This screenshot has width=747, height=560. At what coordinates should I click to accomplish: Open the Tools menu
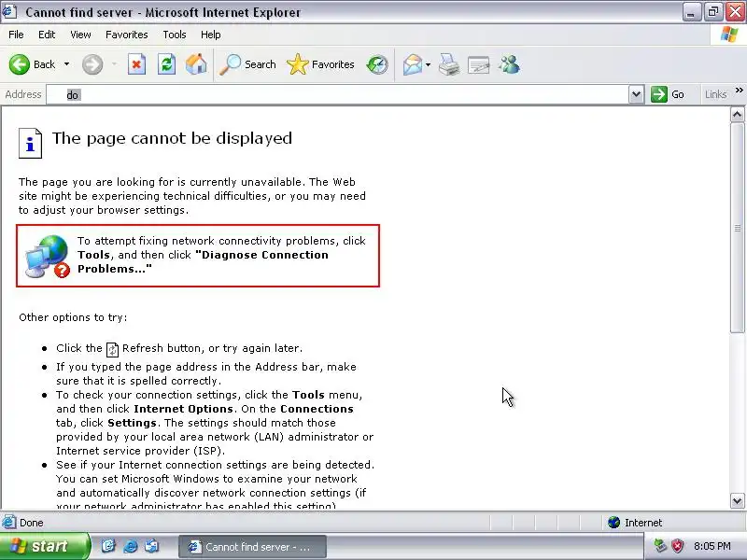click(175, 35)
